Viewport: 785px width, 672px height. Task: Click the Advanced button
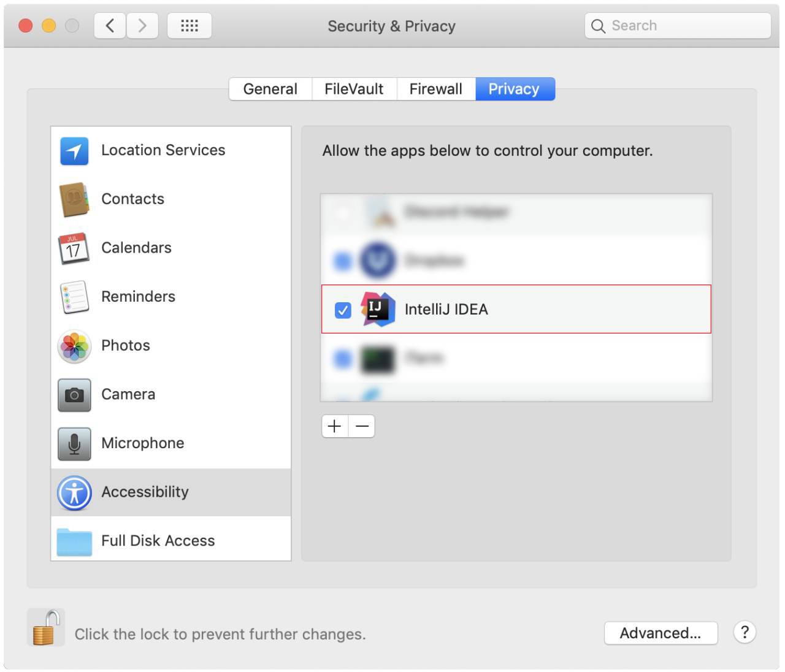point(661,633)
